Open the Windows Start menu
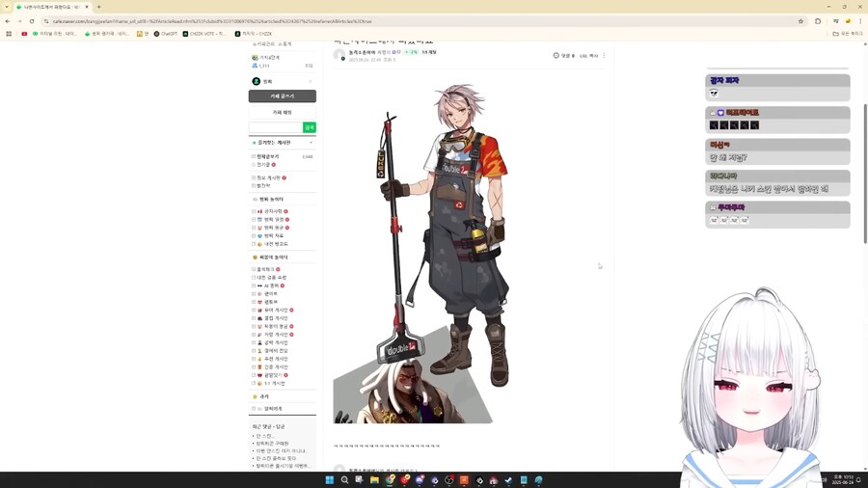 point(330,479)
